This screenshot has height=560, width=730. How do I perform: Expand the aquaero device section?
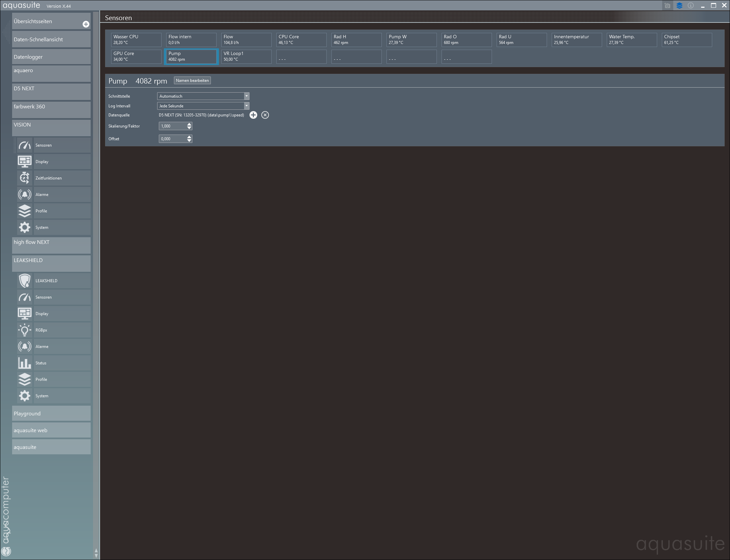click(51, 73)
